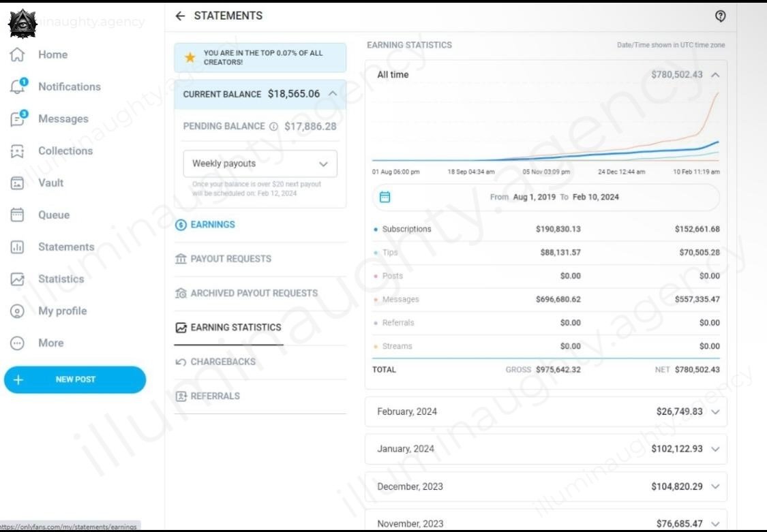767x532 pixels.
Task: Click the top creators star icon
Action: tap(190, 58)
